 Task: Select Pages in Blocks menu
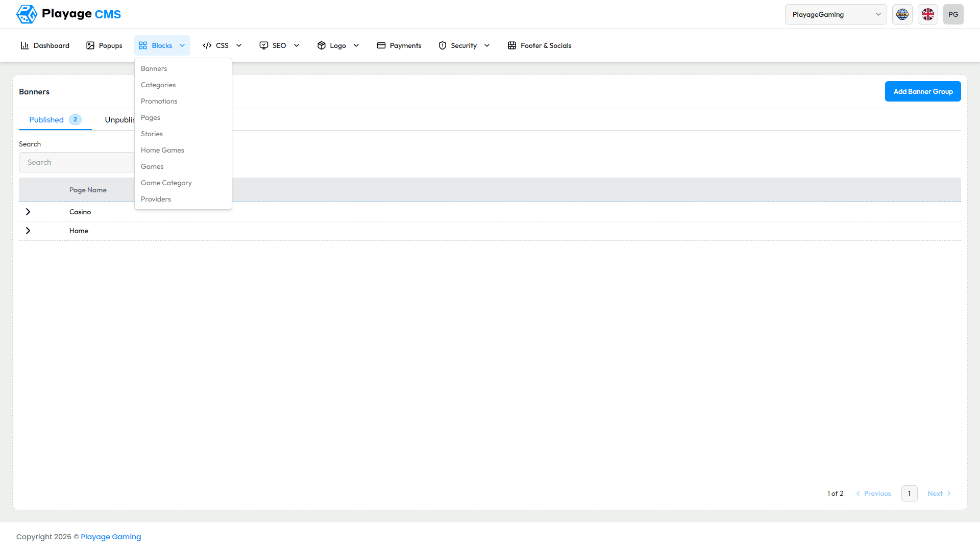click(183, 117)
